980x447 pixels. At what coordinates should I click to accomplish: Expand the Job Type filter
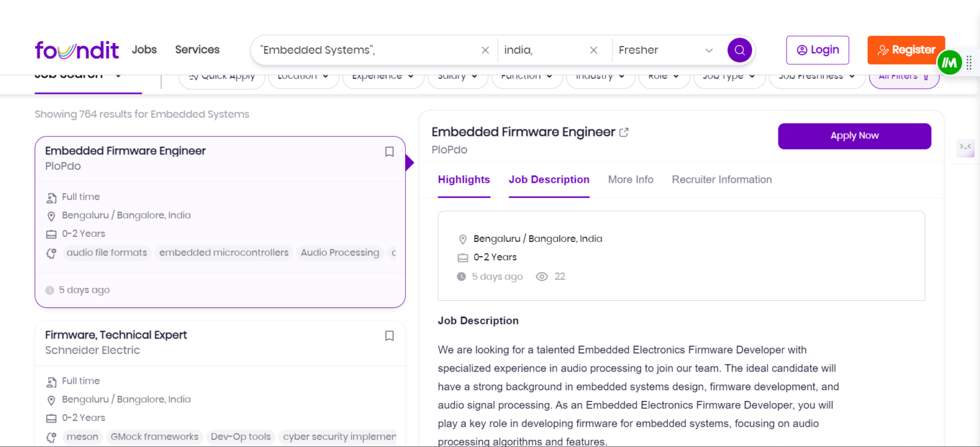point(728,77)
